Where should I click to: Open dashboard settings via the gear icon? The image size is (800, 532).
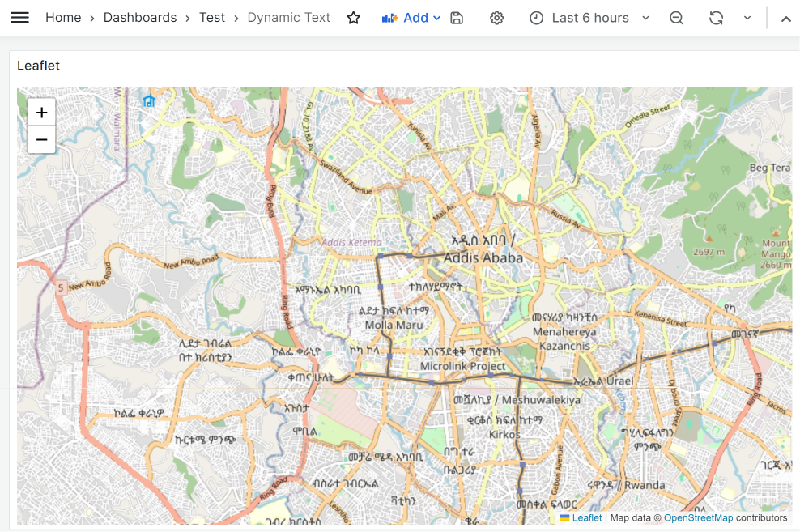click(496, 17)
